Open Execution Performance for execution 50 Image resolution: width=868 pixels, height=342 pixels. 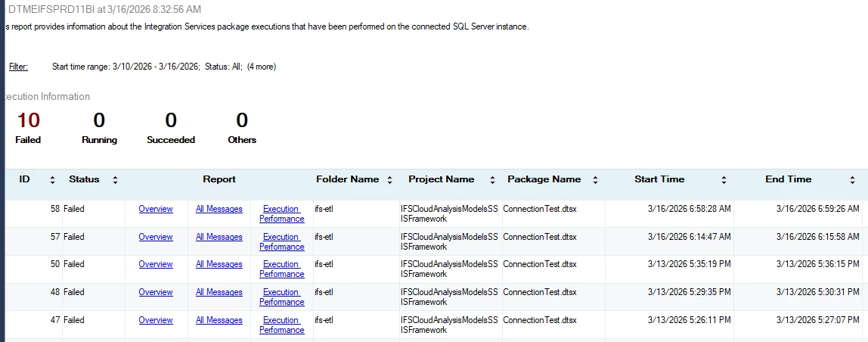tap(281, 269)
